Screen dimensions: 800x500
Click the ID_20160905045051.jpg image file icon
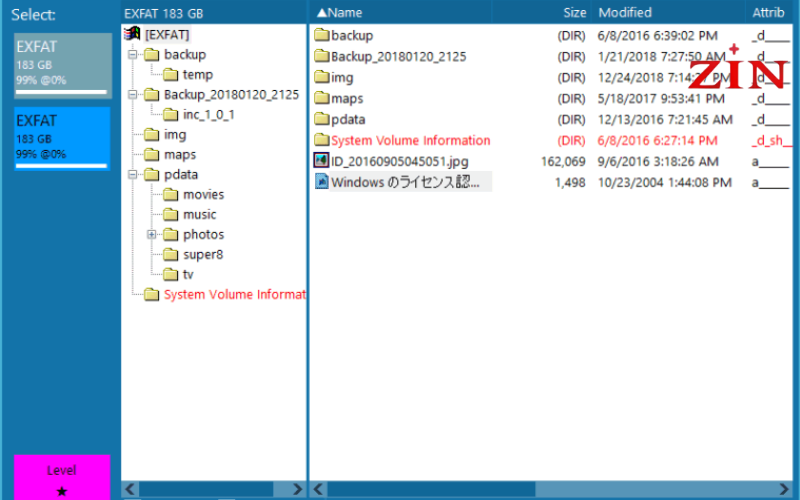(321, 161)
